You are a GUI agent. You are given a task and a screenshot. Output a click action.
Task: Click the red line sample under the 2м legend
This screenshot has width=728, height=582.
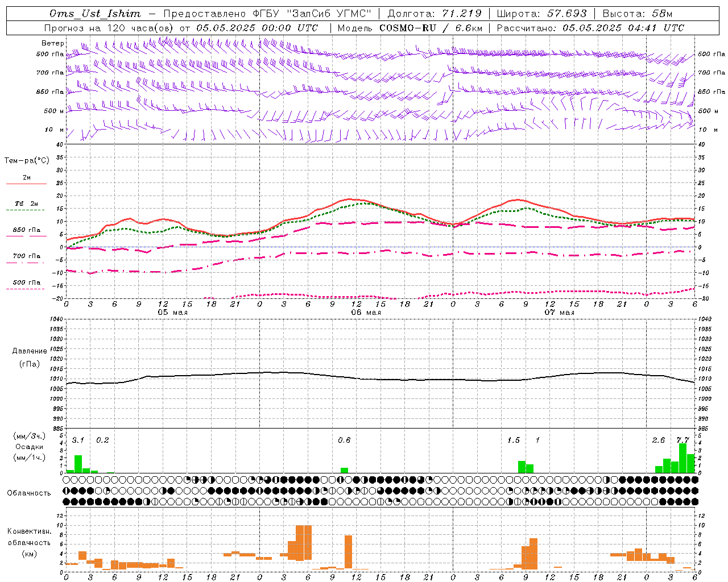click(26, 184)
